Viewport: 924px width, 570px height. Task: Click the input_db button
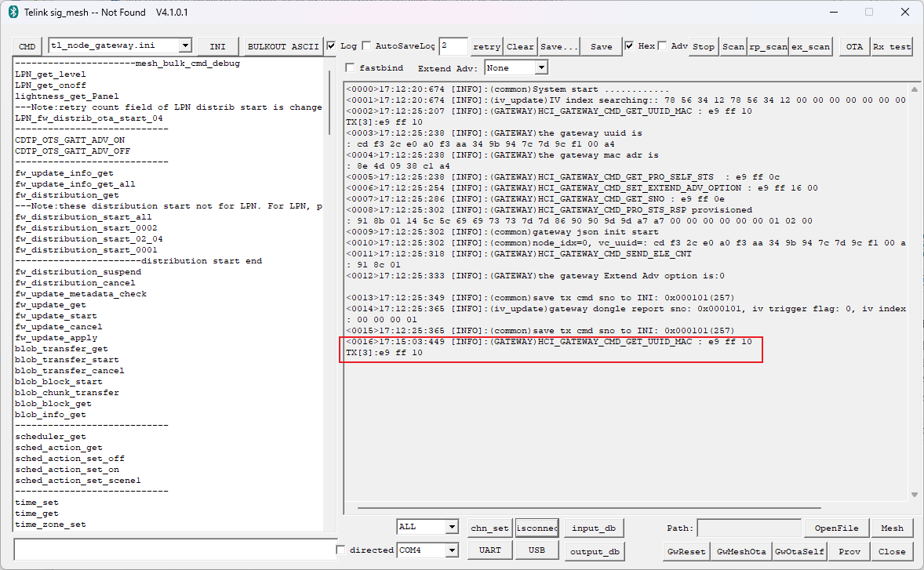pyautogui.click(x=594, y=528)
